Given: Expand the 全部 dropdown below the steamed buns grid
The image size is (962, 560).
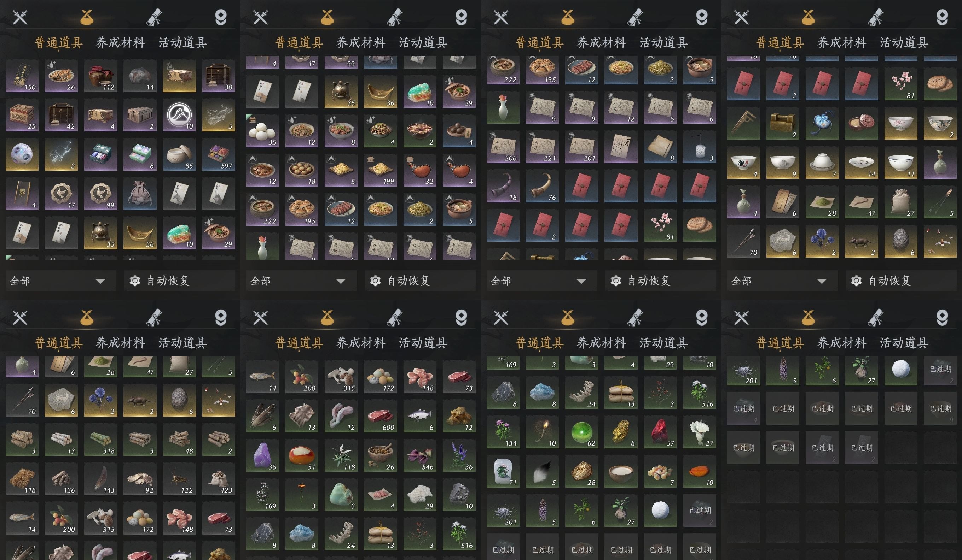Looking at the screenshot, I should click(301, 281).
